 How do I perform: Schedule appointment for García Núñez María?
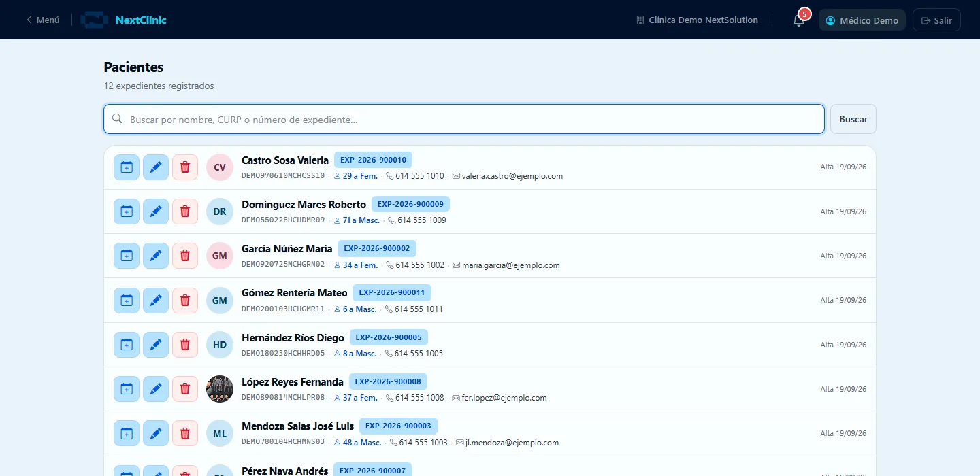pyautogui.click(x=127, y=256)
